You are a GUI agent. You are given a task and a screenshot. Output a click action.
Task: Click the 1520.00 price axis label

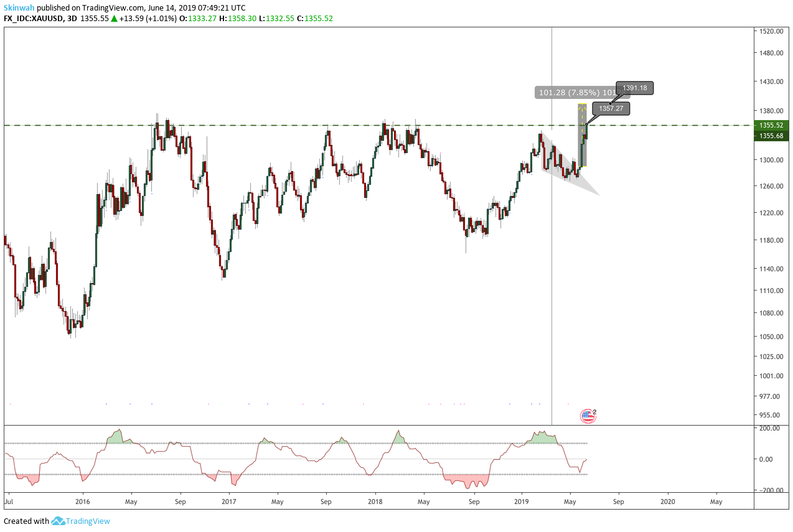(771, 31)
